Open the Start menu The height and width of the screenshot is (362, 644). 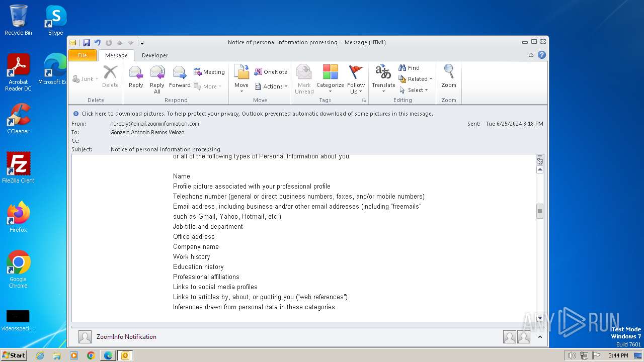pyautogui.click(x=14, y=355)
